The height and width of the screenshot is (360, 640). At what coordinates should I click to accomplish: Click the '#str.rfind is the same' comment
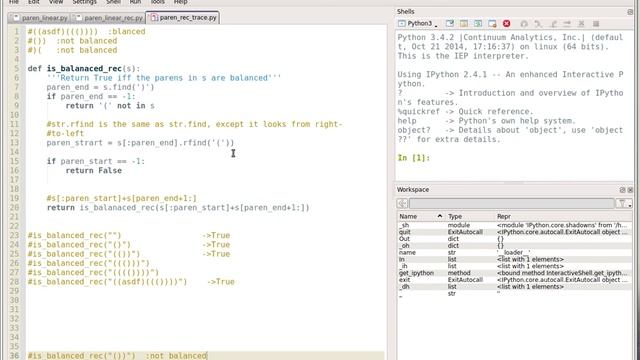tap(194, 124)
